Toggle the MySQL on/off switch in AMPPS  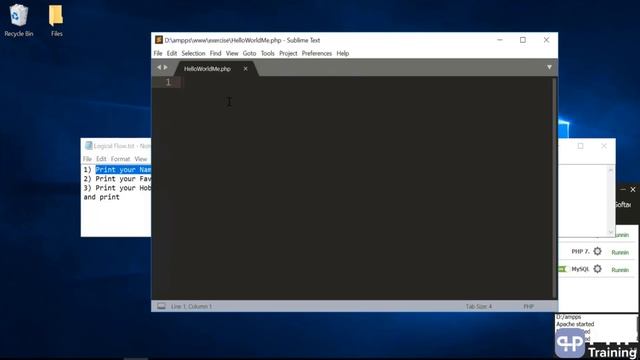[x=563, y=269]
